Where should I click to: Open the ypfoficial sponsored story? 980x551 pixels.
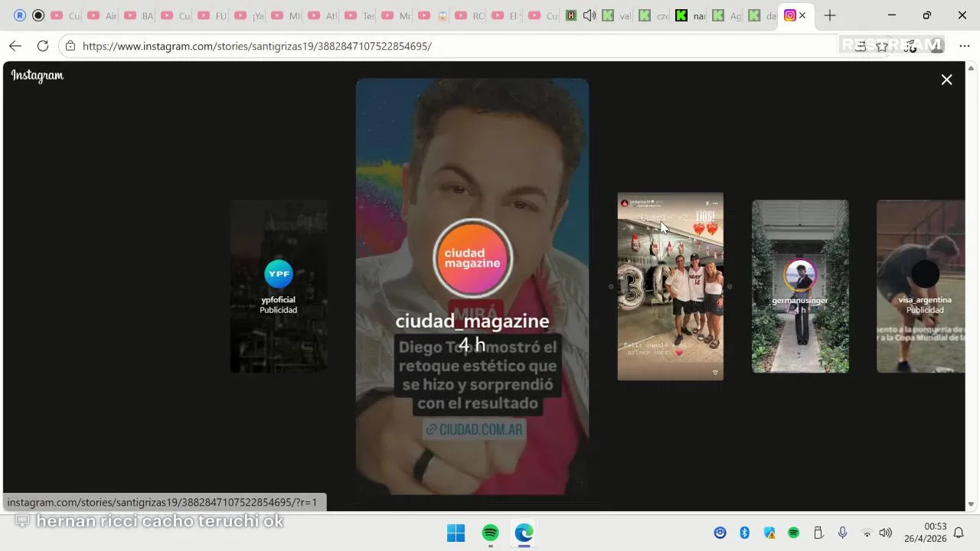(x=279, y=286)
